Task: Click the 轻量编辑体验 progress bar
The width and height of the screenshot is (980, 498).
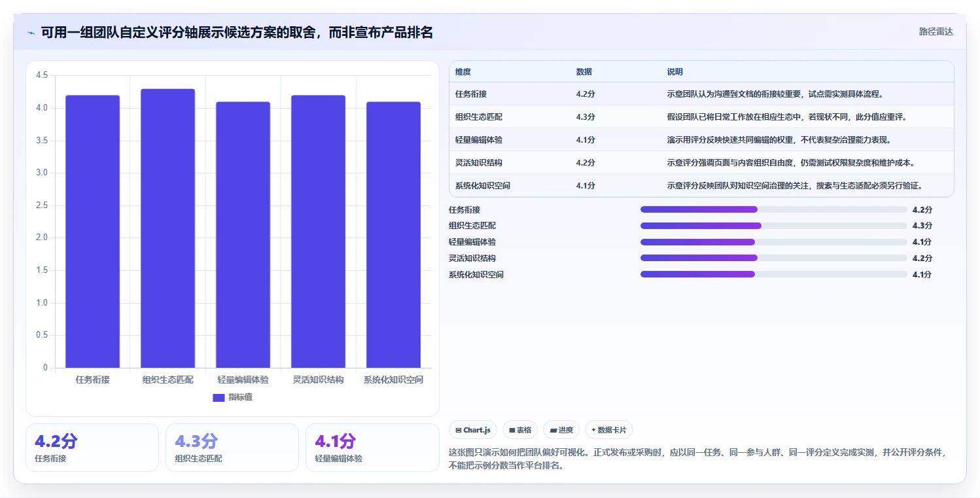Action: click(774, 242)
